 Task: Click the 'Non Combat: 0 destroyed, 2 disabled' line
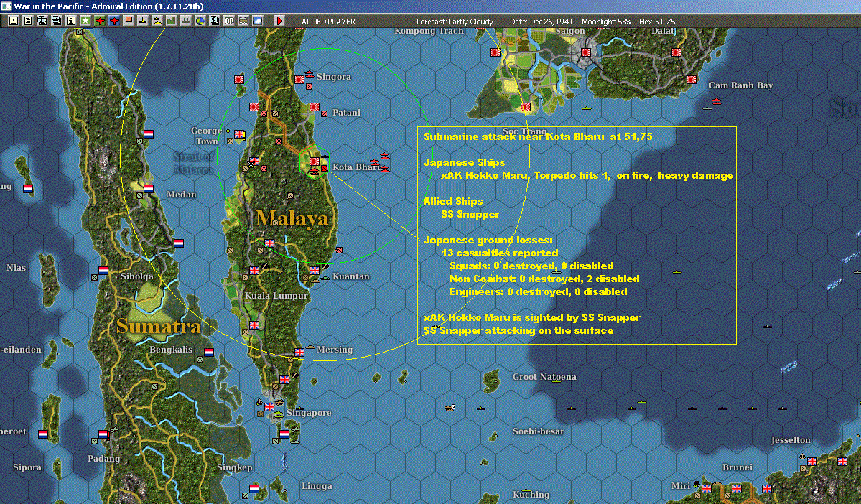[544, 279]
